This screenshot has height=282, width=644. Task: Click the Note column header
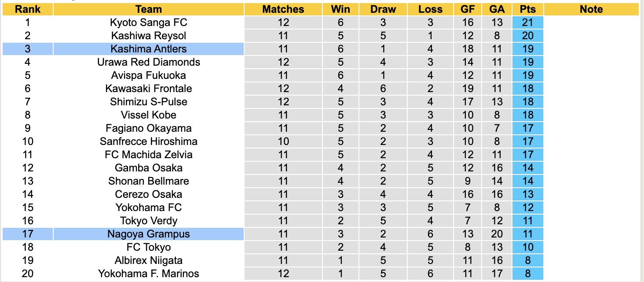[x=591, y=9]
